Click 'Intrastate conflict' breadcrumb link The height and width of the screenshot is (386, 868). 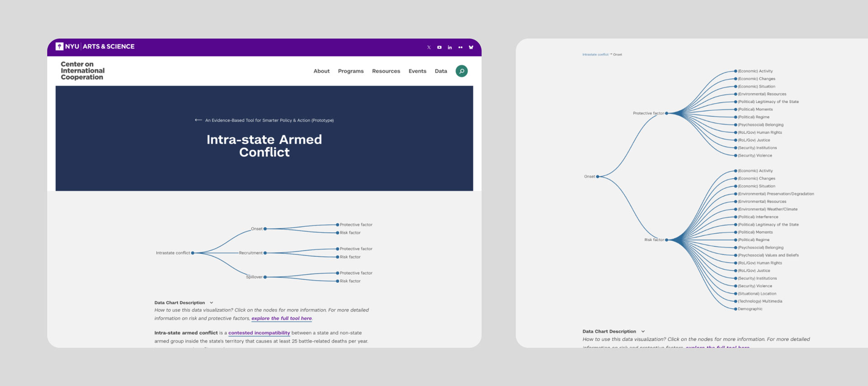coord(595,55)
